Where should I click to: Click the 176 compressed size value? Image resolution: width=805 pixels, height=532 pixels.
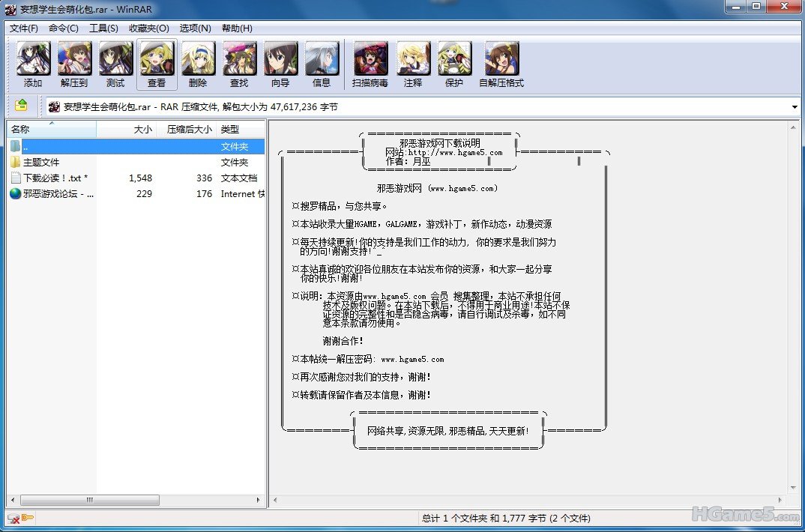[204, 193]
